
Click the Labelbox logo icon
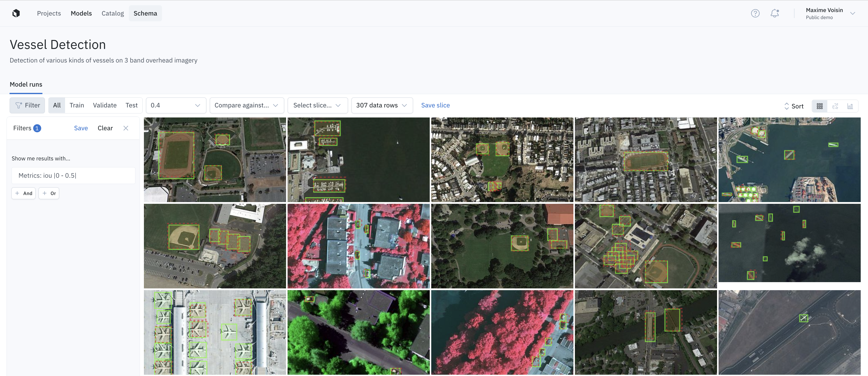point(16,13)
